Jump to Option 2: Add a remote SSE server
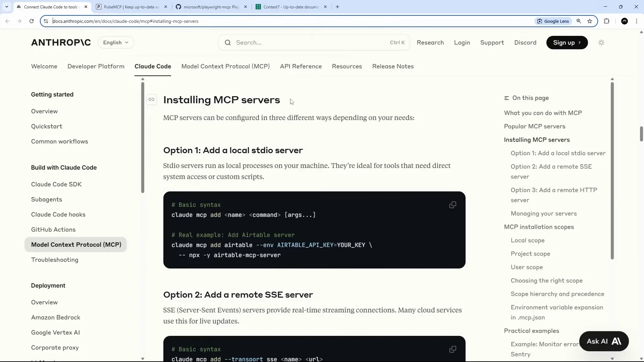Viewport: 644px width, 362px height. [551, 172]
